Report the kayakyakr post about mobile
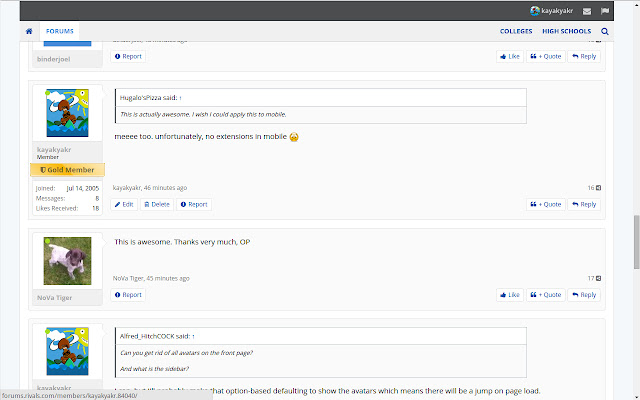Image resolution: width=640 pixels, height=400 pixels. click(194, 204)
